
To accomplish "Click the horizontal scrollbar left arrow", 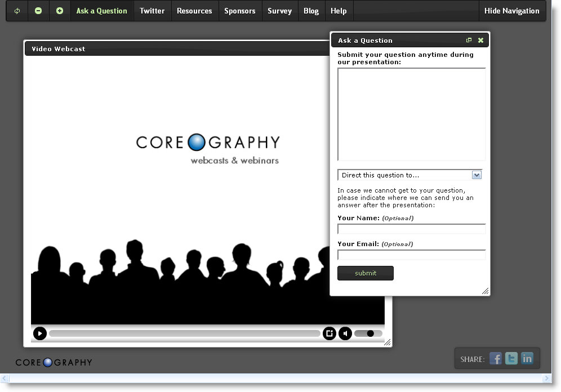I will [5, 378].
